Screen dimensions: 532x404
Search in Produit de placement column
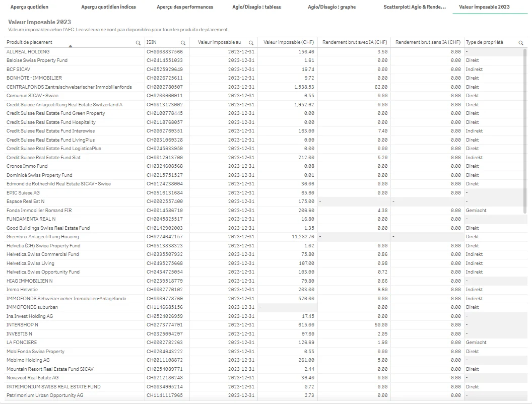pos(138,43)
